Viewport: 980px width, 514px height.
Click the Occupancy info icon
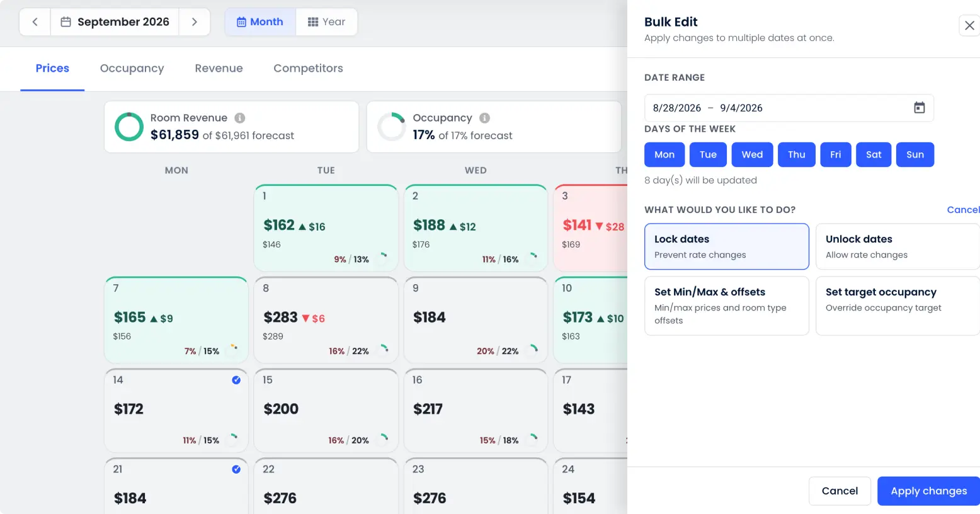coord(484,118)
